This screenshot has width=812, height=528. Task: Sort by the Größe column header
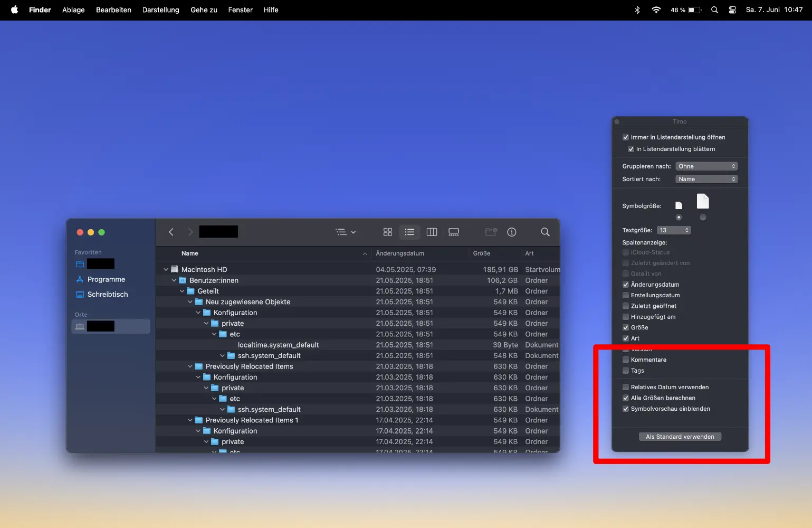[x=495, y=253]
